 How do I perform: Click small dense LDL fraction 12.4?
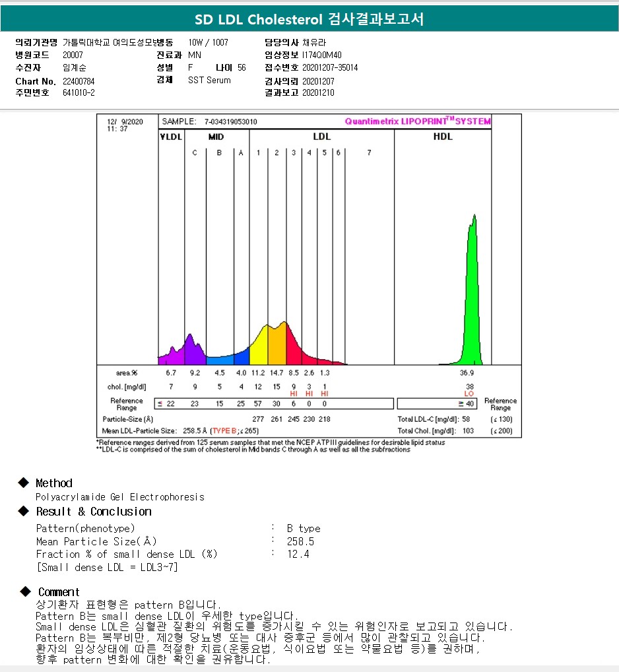(298, 554)
